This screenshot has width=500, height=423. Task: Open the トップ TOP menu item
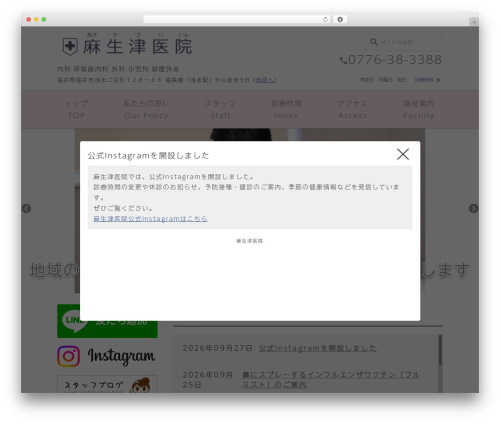(76, 109)
